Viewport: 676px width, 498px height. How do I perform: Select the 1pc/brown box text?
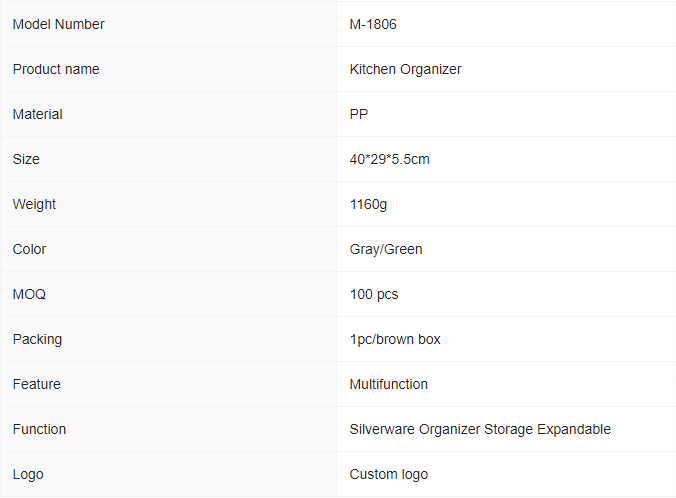(395, 339)
